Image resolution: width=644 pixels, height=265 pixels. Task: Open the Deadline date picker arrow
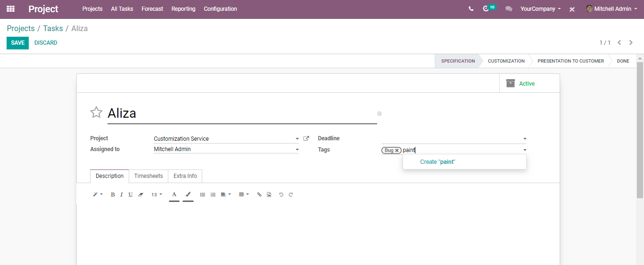pyautogui.click(x=525, y=139)
